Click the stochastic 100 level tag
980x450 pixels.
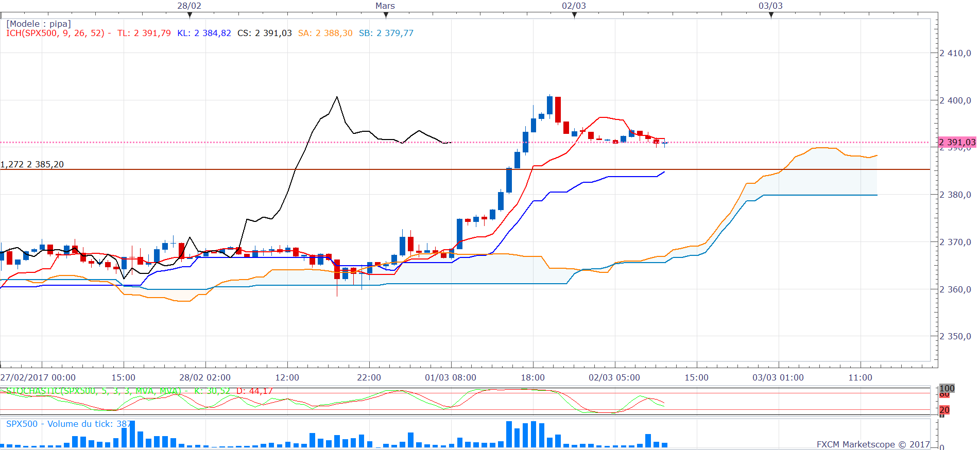point(947,388)
